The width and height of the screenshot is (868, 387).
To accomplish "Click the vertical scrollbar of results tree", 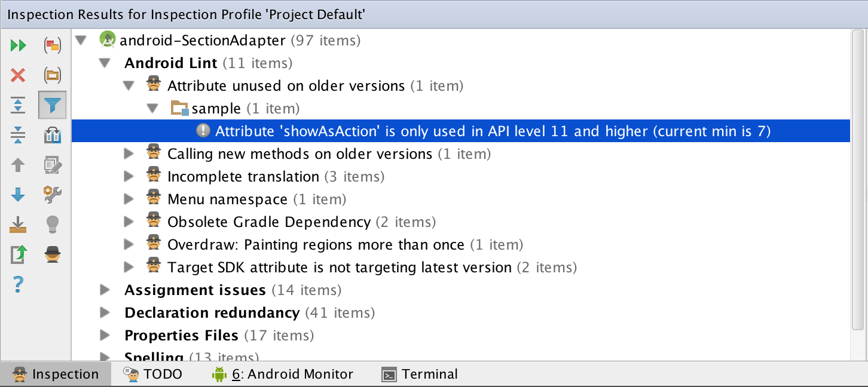I will (x=858, y=179).
